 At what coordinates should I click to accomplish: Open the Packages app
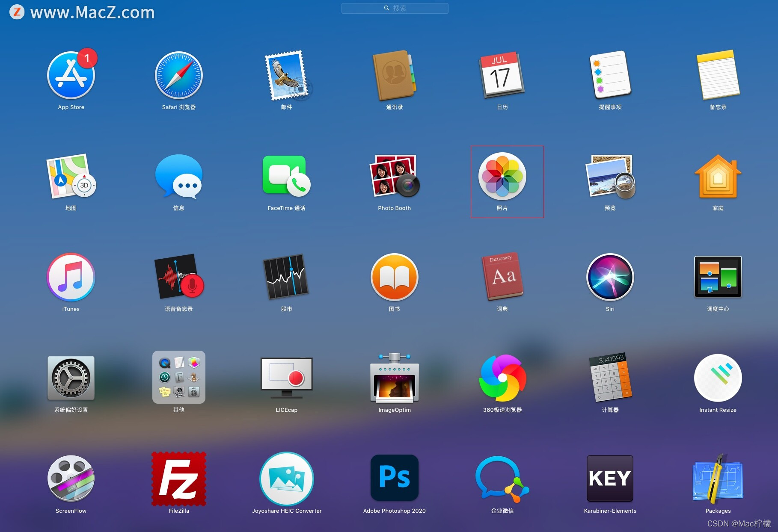pos(718,479)
